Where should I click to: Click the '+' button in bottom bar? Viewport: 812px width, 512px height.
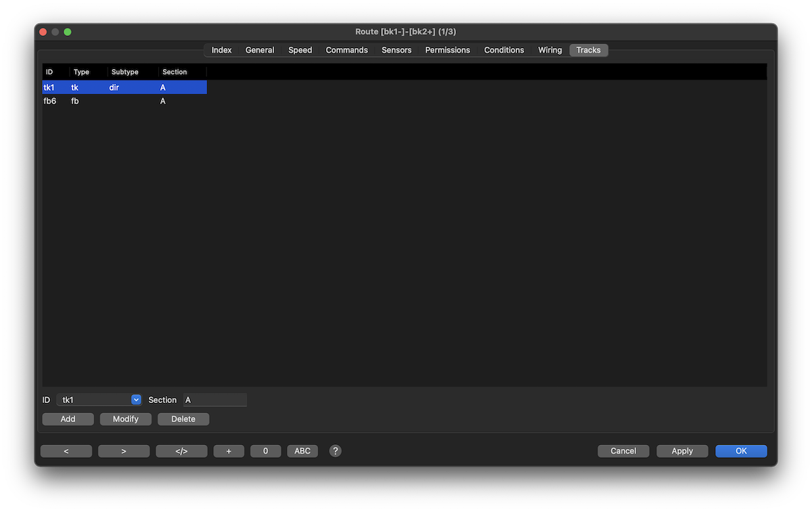pos(229,451)
